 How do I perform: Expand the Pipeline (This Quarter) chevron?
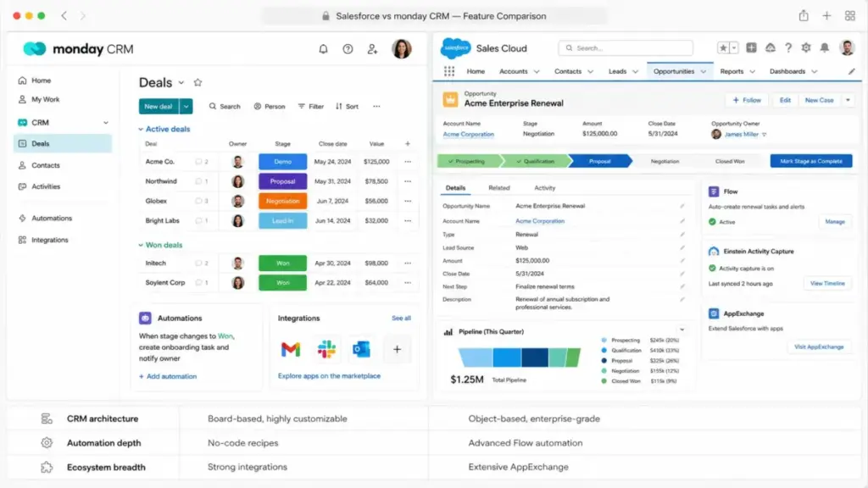tap(682, 330)
